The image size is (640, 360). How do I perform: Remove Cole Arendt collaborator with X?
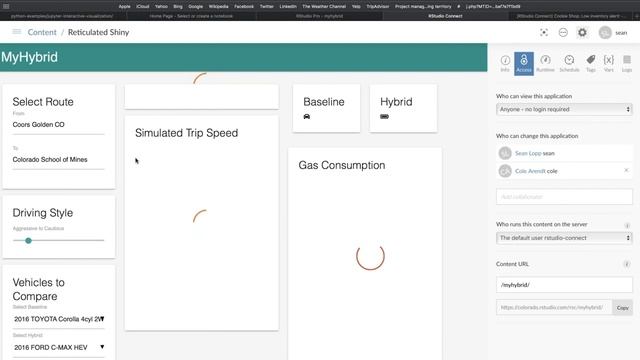[626, 170]
